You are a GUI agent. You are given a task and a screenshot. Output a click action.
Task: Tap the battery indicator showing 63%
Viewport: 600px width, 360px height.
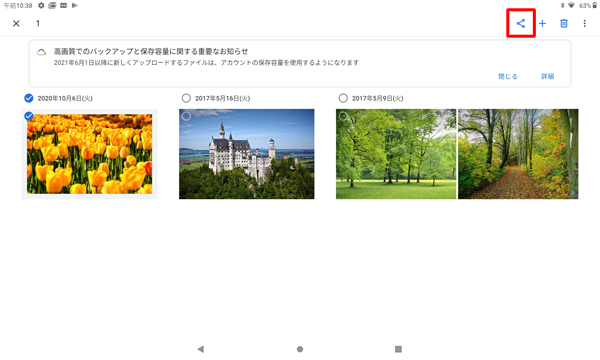tap(588, 5)
